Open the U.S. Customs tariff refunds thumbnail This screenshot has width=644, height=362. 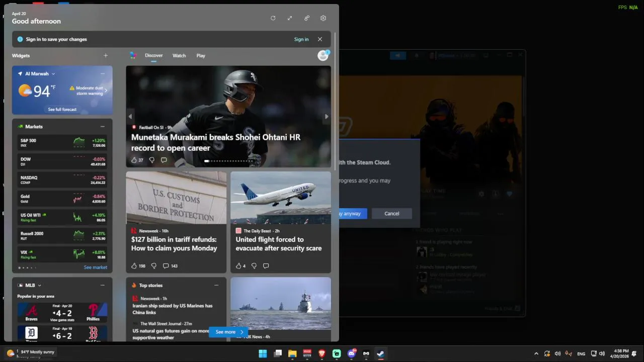tap(176, 198)
